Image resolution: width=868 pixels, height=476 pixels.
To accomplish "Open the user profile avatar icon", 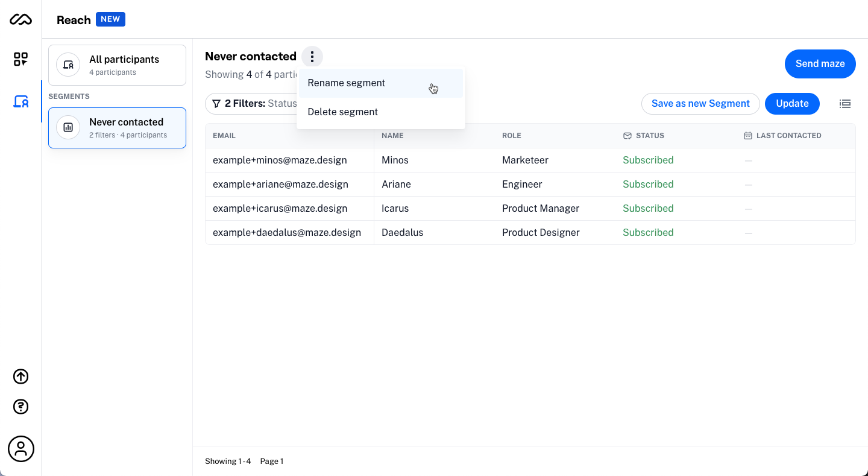I will pos(20,449).
